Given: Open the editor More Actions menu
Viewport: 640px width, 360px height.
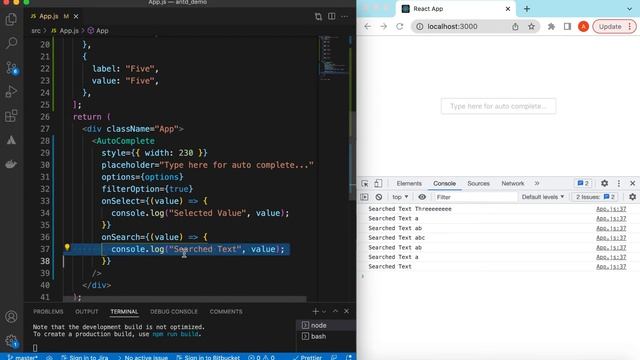Looking at the screenshot, I should click(345, 16).
